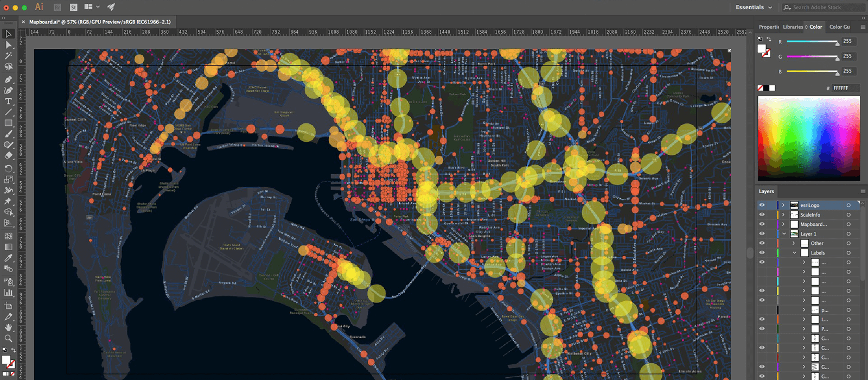Open the Color Guide tab
Image resolution: width=868 pixels, height=380 pixels.
point(839,27)
